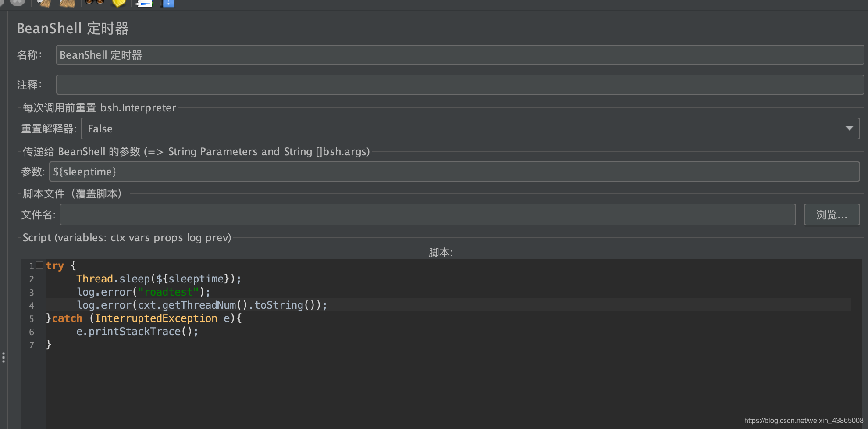The width and height of the screenshot is (868, 429).
Task: Click inside the 名称 name field
Action: pos(460,55)
